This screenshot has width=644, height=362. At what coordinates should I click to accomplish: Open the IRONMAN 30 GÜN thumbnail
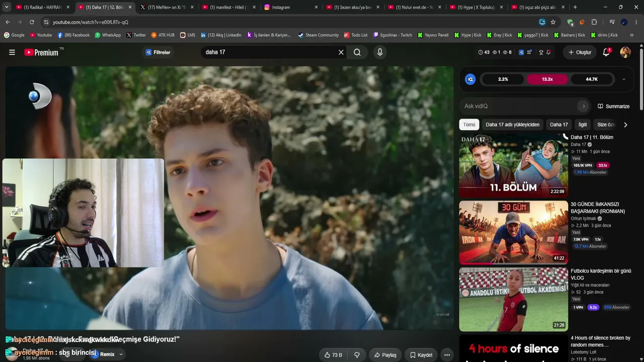pos(513,232)
